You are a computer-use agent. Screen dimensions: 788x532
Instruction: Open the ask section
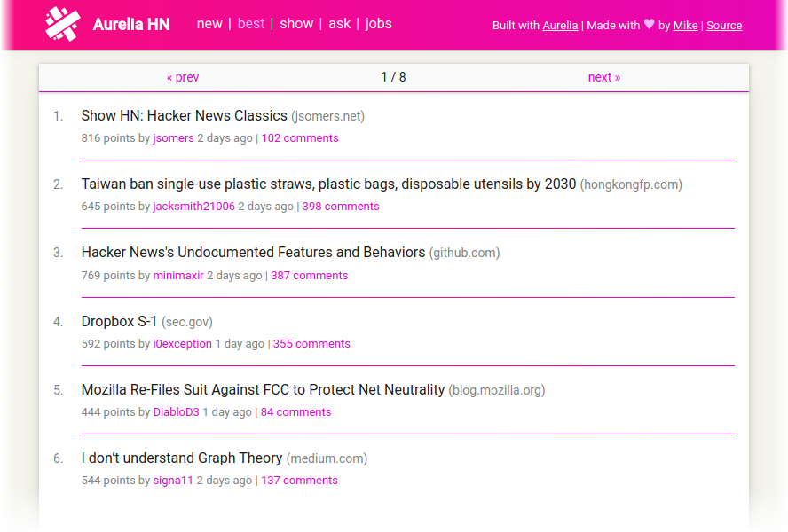click(x=339, y=24)
